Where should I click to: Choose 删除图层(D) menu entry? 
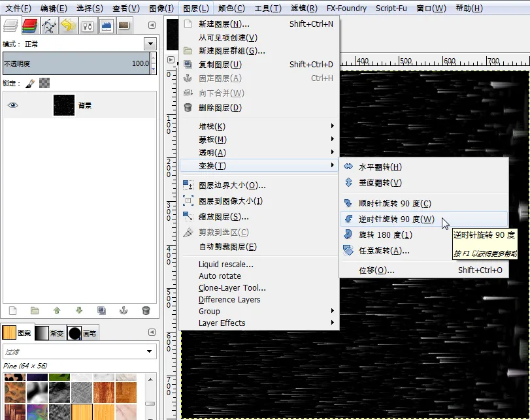coord(259,108)
